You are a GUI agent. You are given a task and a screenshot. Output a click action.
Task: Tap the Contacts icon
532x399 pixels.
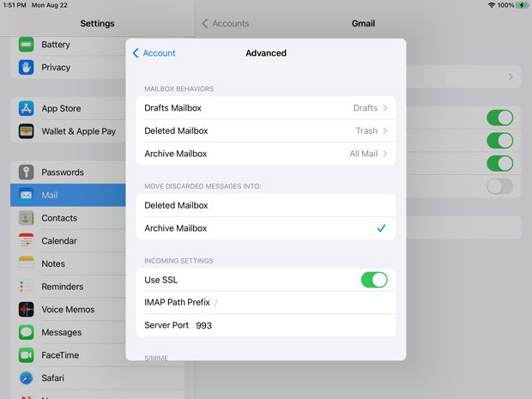[26, 218]
